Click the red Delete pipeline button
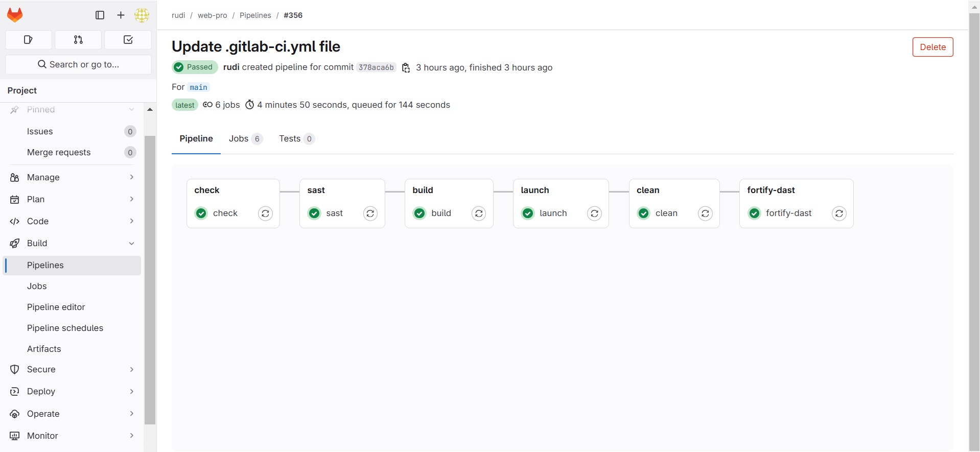The image size is (980, 452). 932,47
